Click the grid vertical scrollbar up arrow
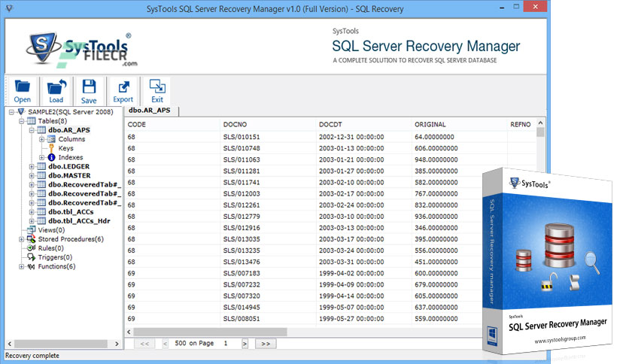 [x=540, y=123]
